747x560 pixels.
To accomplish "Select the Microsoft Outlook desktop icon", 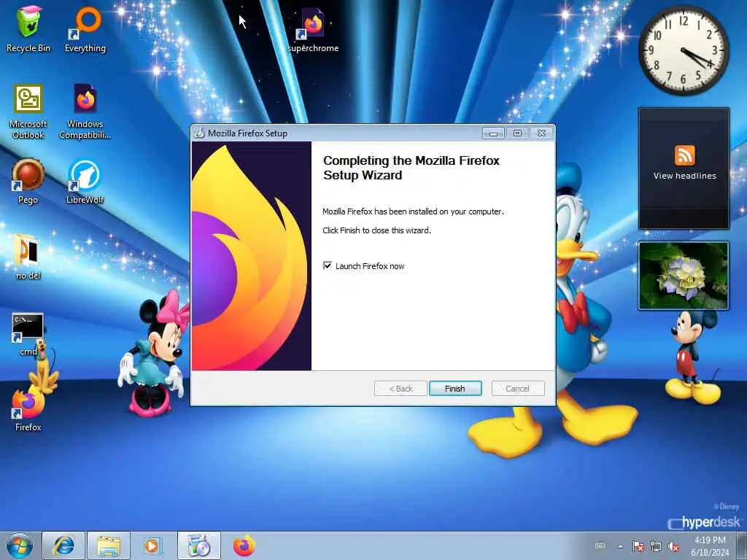I will pyautogui.click(x=28, y=112).
